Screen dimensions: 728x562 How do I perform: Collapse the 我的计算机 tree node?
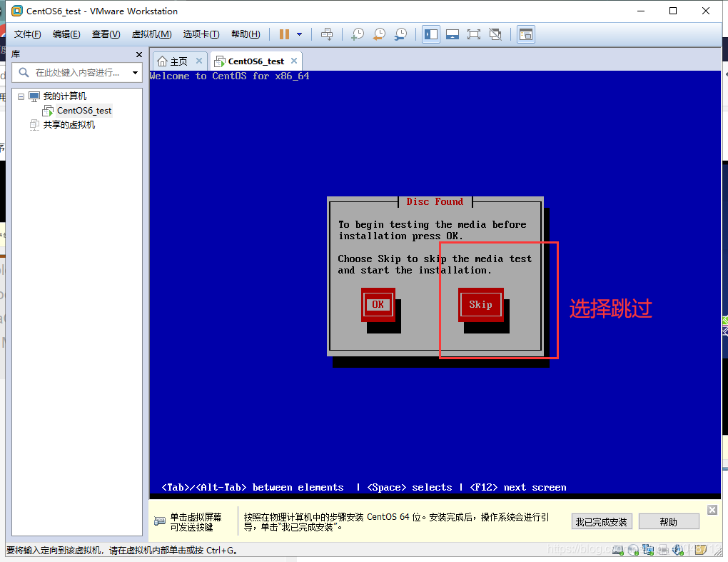(x=21, y=96)
